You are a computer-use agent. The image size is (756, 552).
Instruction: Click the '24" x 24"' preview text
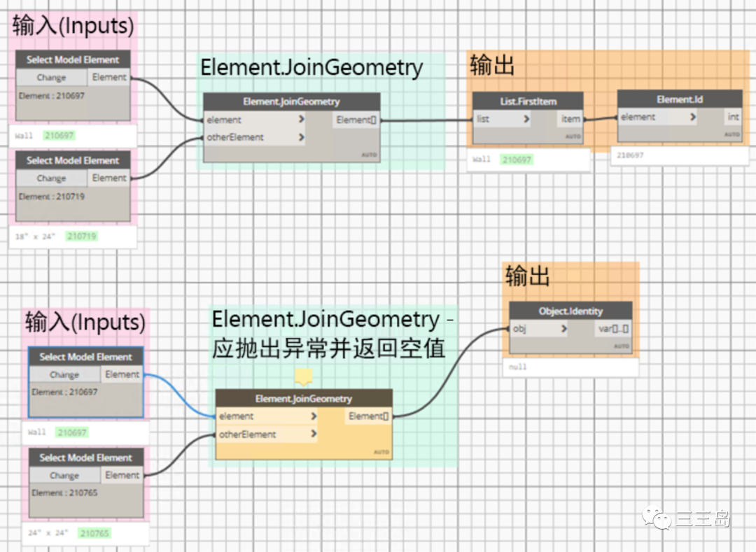(x=48, y=532)
